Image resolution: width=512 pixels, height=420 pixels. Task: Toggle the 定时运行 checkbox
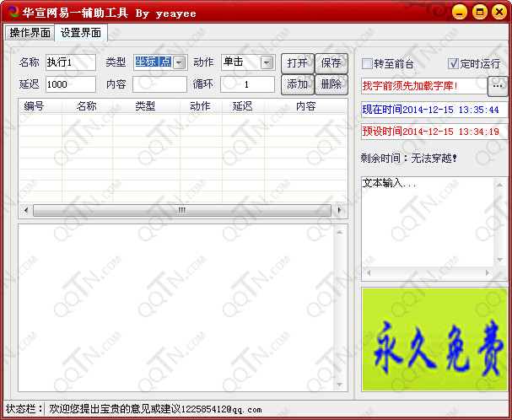coord(454,64)
